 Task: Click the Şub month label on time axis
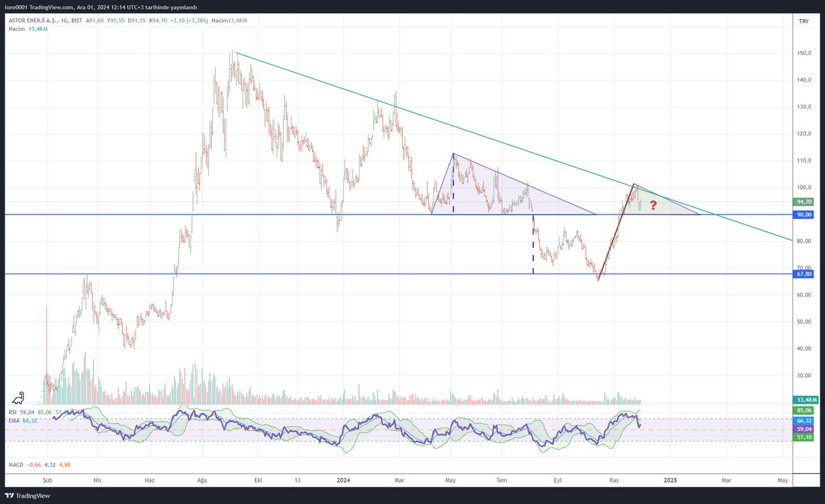(47, 481)
